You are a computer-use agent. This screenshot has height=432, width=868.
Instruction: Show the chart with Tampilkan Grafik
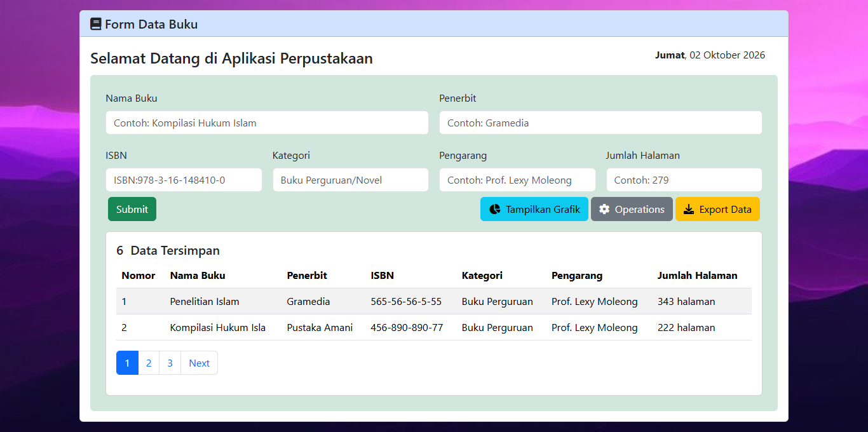pos(534,209)
